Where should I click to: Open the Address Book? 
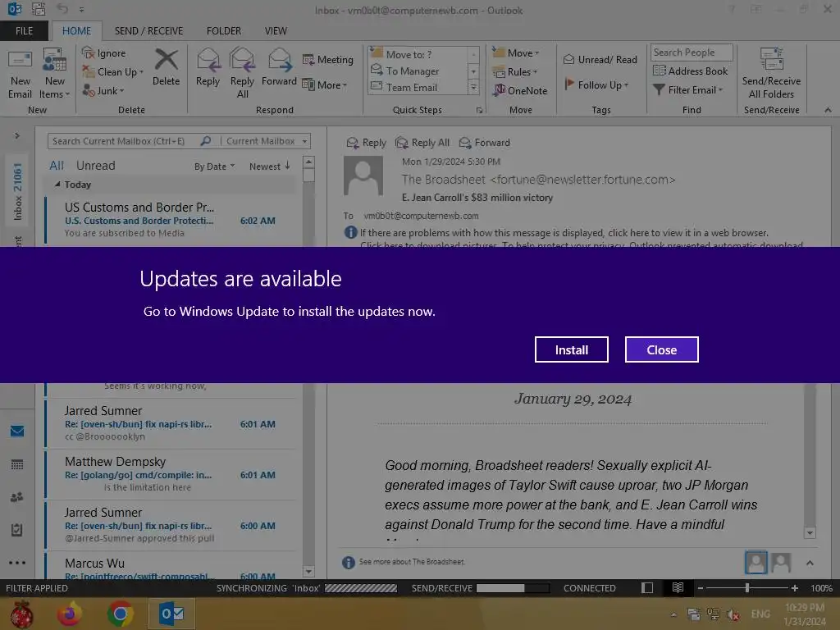coord(691,71)
